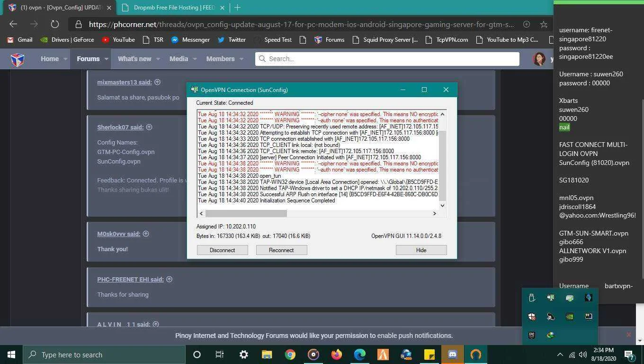The image size is (644, 364).
Task: Open PHC-FREENET EHI's profile link
Action: click(x=130, y=279)
